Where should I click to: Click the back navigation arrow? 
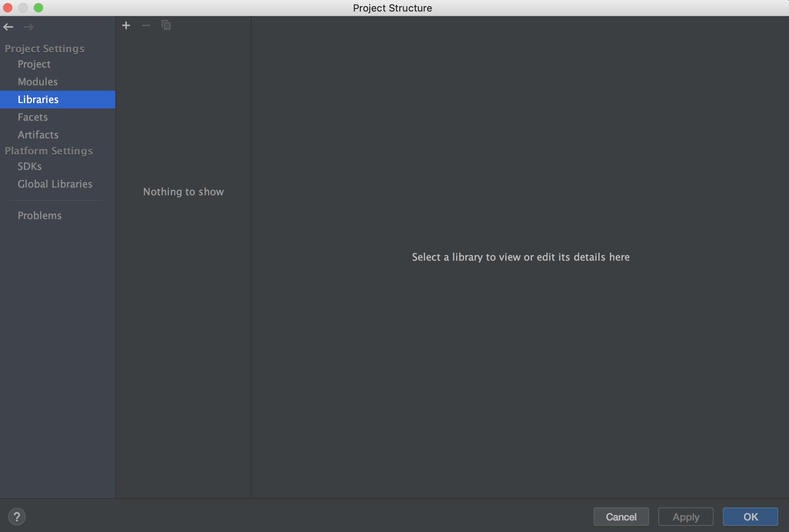pos(8,27)
